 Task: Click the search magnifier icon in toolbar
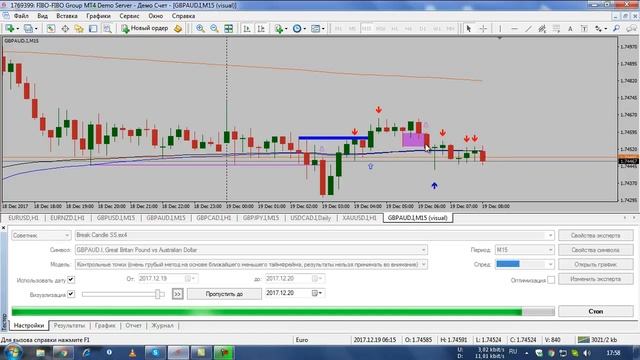tap(616, 29)
